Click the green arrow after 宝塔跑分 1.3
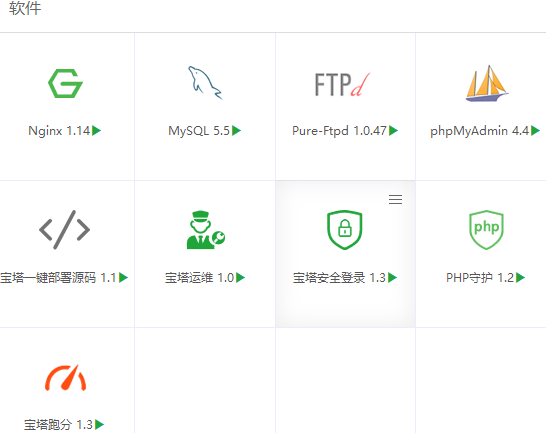The width and height of the screenshot is (546, 433). pos(100,424)
